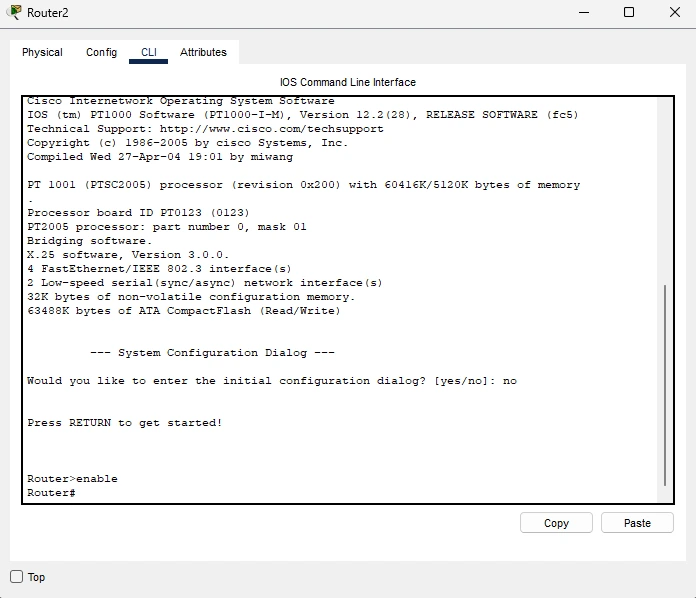The image size is (696, 598).
Task: Click the 'Router>enable' line in terminal
Action: point(72,479)
